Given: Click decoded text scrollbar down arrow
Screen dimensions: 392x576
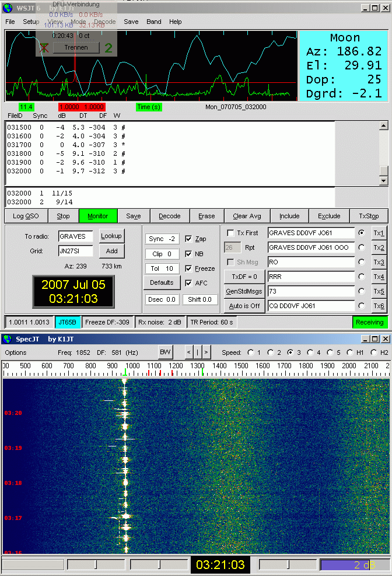Looking at the screenshot, I should 384,180.
